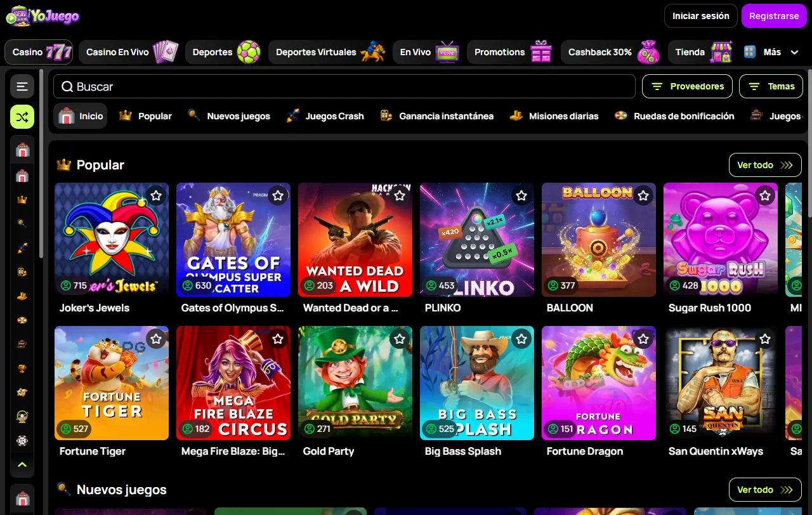Open the color wheel bonus icon in sidebar
This screenshot has width=812, height=515.
(22, 320)
